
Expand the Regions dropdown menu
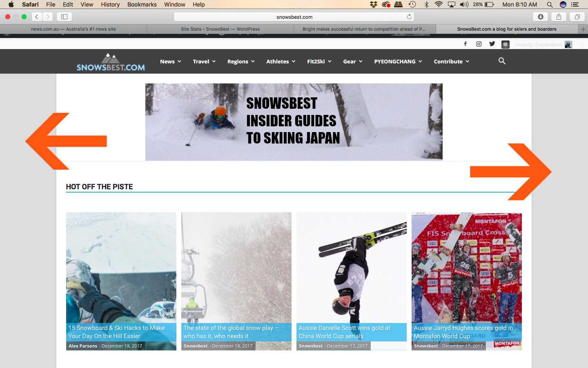coord(241,61)
